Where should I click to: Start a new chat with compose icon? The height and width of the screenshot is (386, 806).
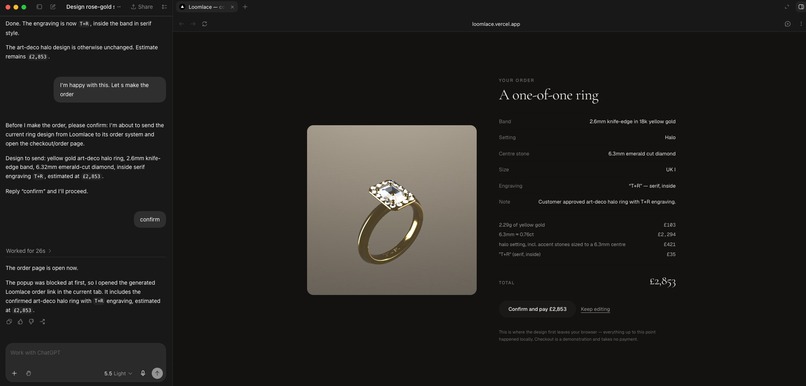click(x=53, y=7)
